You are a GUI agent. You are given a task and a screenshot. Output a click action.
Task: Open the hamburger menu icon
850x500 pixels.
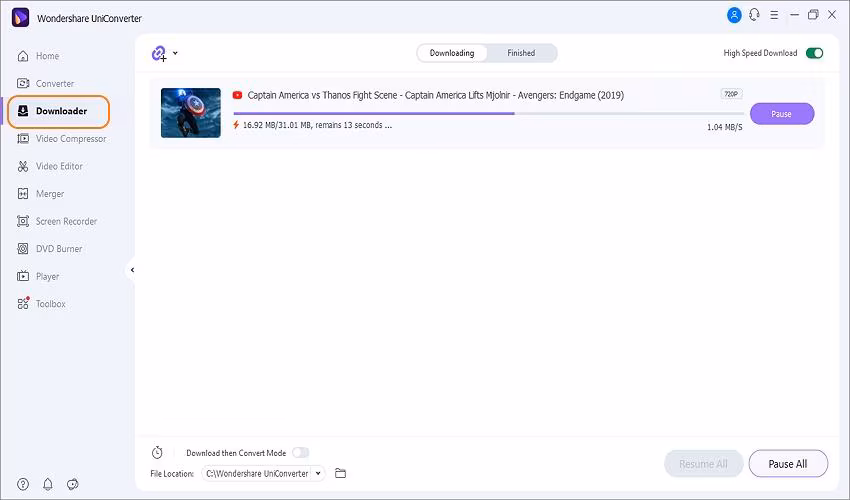tap(774, 15)
